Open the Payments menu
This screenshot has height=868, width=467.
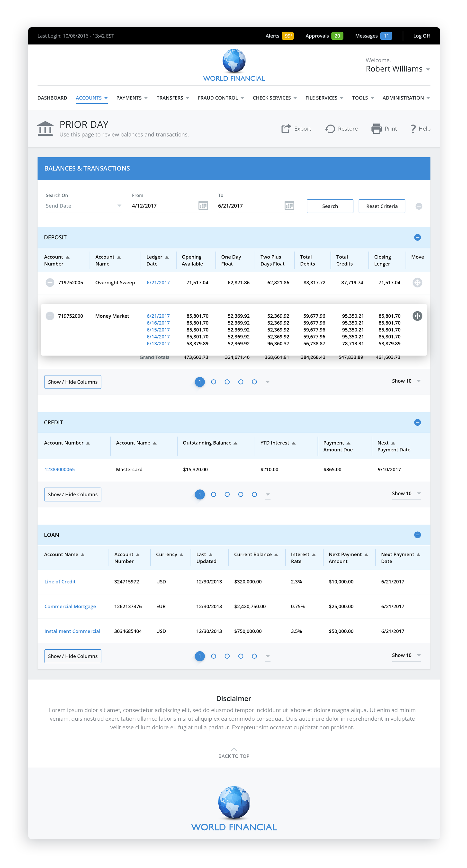click(x=132, y=98)
